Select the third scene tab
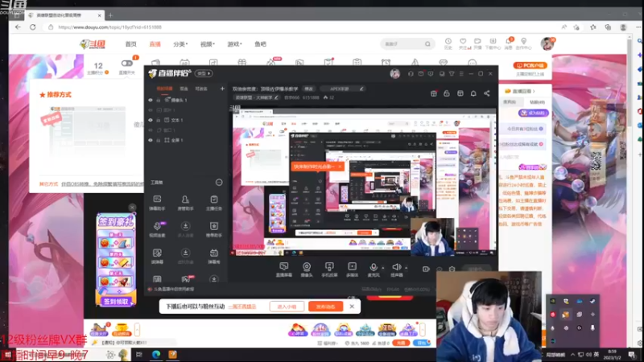644x362 pixels. tap(200, 88)
